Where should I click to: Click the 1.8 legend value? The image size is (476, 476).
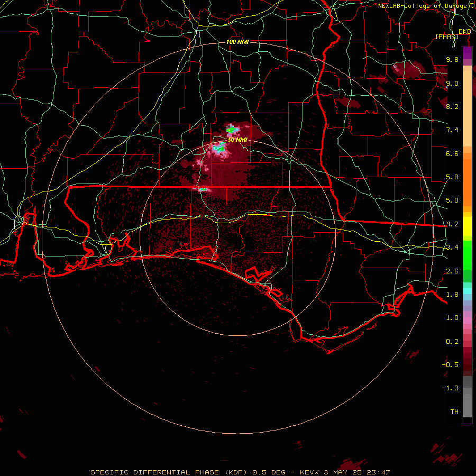452,295
